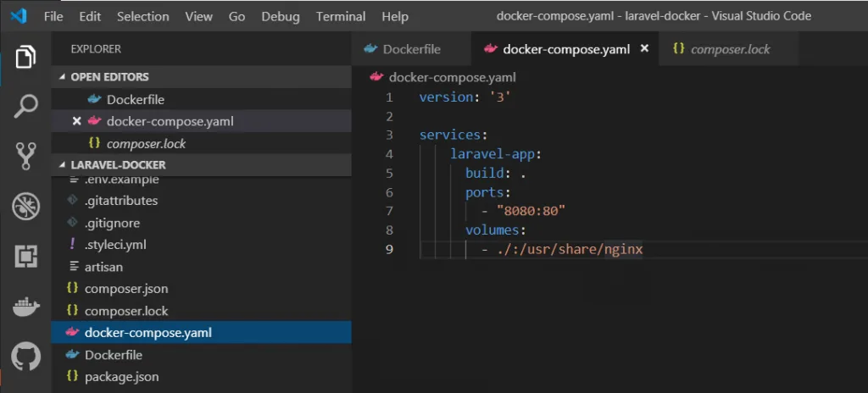Switch to the Dockerfile editor tab
868x393 pixels.
tap(411, 49)
